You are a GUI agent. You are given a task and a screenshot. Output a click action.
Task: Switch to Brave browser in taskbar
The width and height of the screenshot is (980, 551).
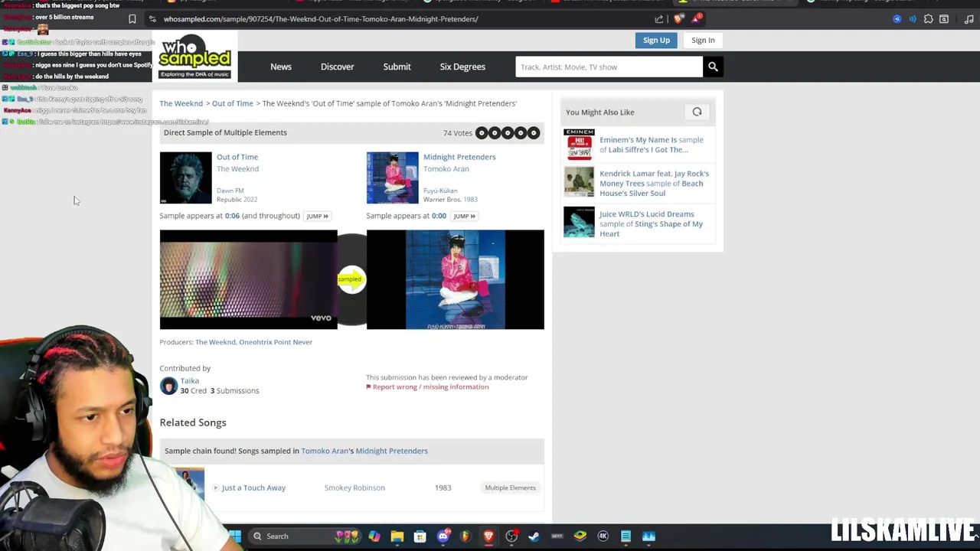pos(488,536)
